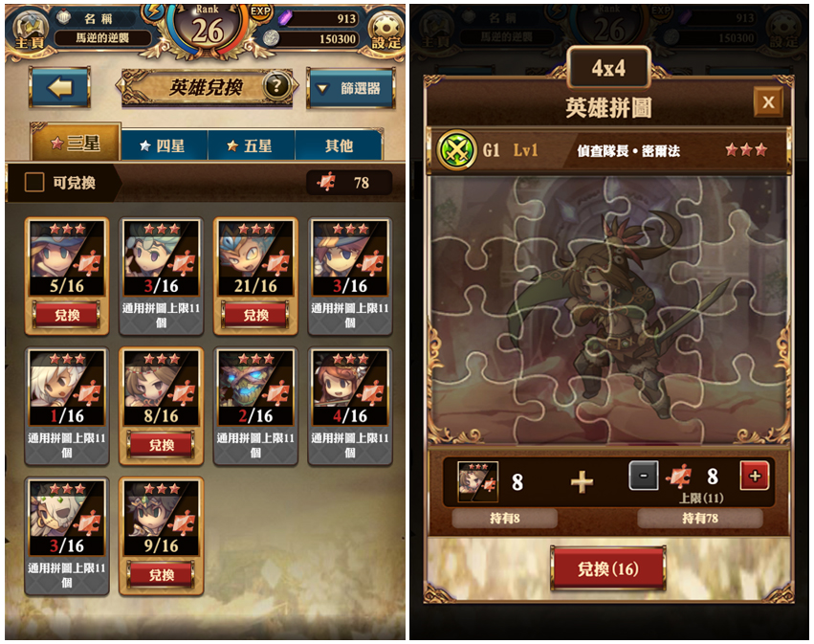Switch to the 四星 tab
The width and height of the screenshot is (814, 644).
tap(165, 146)
